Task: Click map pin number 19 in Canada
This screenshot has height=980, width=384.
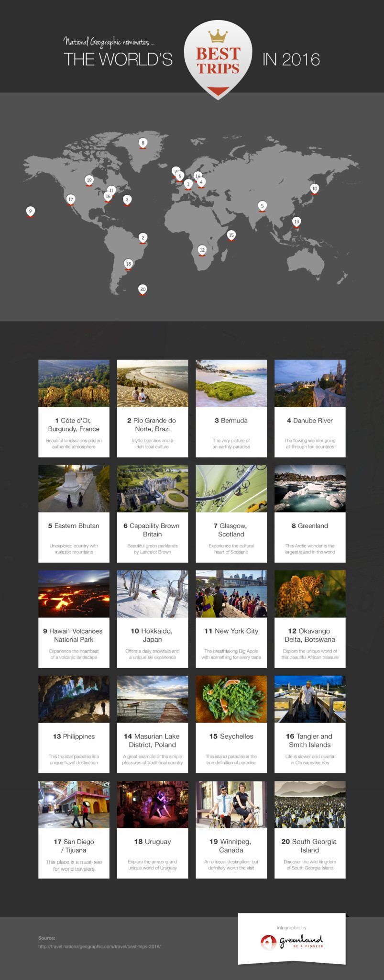Action: pyautogui.click(x=89, y=180)
